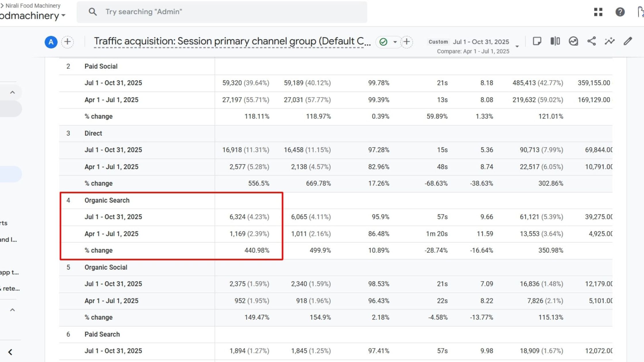The width and height of the screenshot is (644, 362).
Task: Click the edit comparisons columns icon
Action: tap(555, 41)
